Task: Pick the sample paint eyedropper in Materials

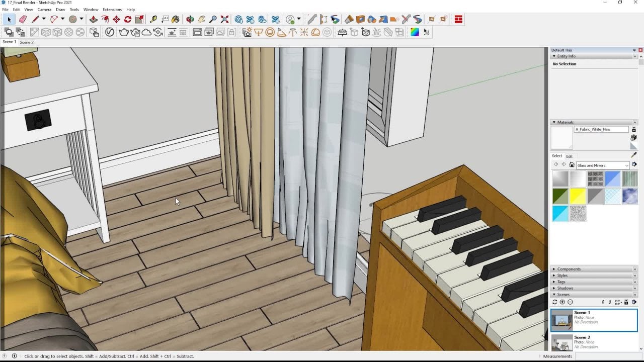Action: 633,155
